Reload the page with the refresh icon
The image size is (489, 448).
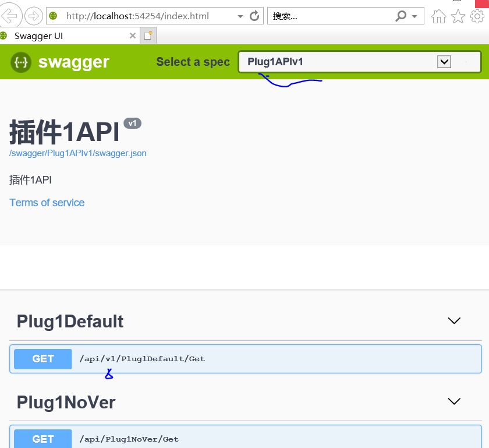point(254,16)
